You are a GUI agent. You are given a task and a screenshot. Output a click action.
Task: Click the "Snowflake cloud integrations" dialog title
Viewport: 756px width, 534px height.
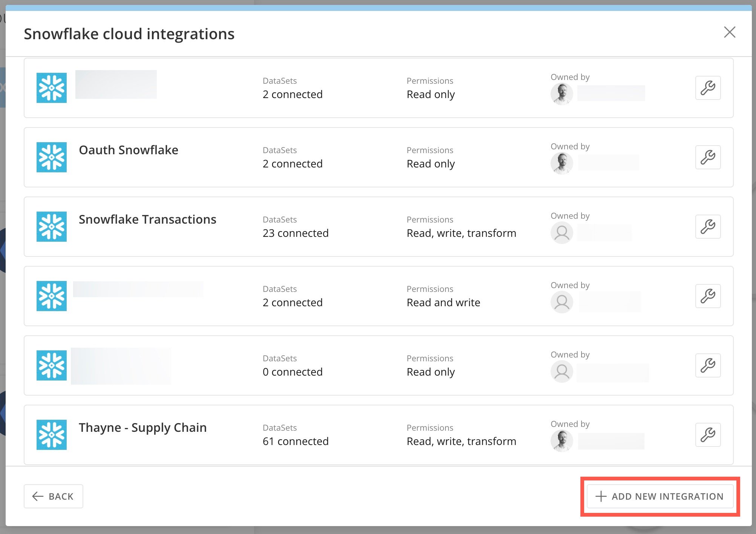coord(129,34)
